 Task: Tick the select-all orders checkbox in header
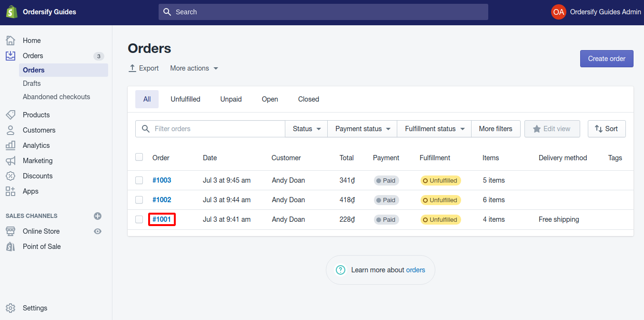coord(139,157)
